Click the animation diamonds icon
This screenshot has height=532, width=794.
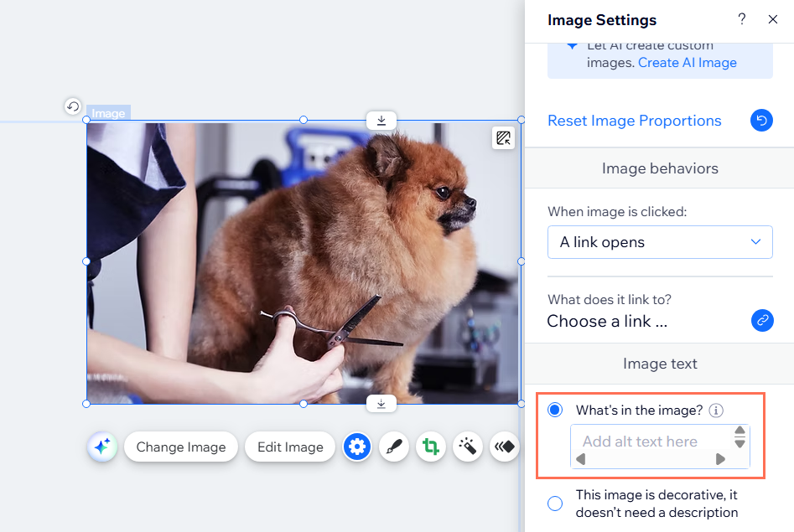click(x=504, y=447)
